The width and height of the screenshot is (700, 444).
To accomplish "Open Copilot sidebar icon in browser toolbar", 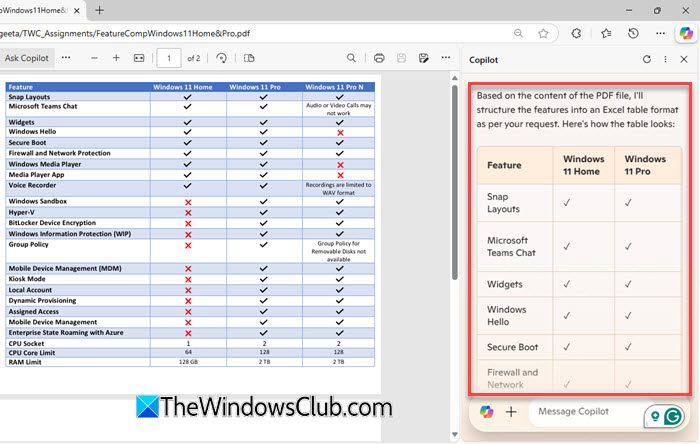I will [686, 33].
